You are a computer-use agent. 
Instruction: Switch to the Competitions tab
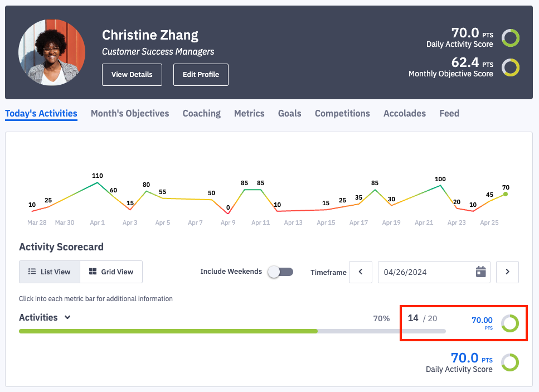click(342, 113)
